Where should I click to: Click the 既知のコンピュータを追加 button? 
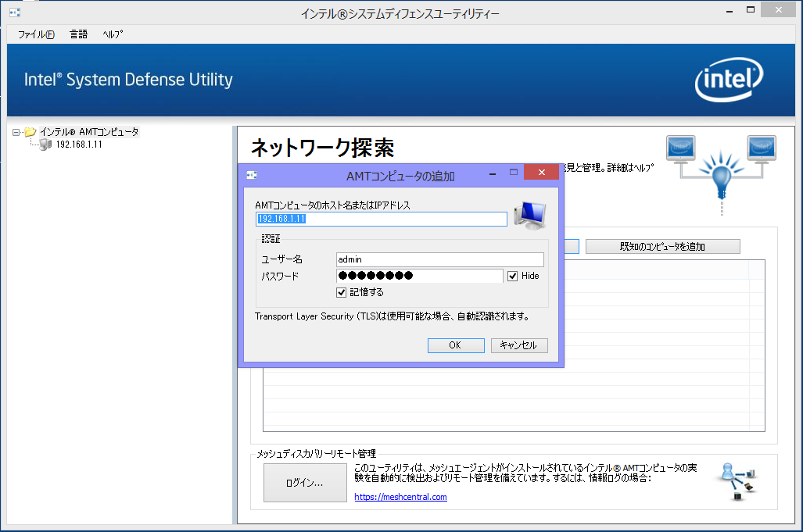[x=663, y=247]
